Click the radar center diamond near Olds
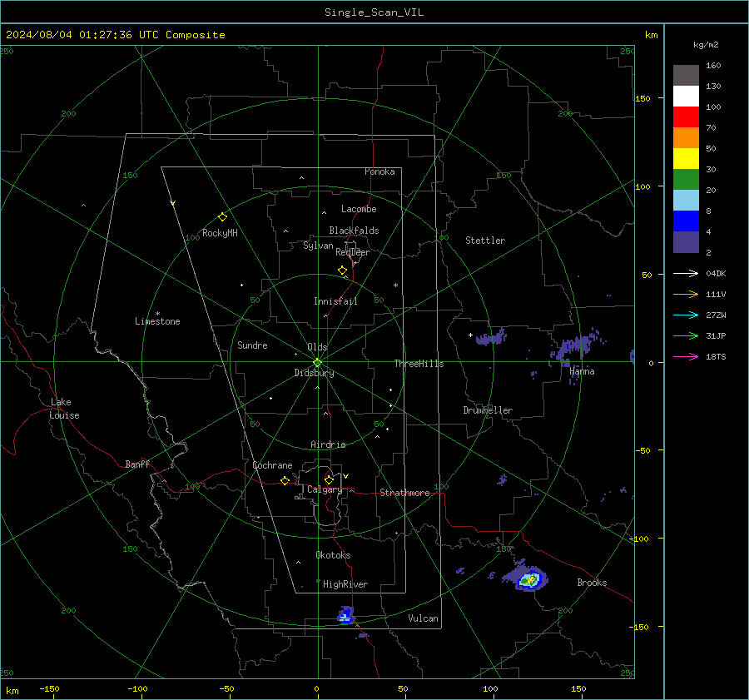The image size is (749, 700). tap(317, 363)
